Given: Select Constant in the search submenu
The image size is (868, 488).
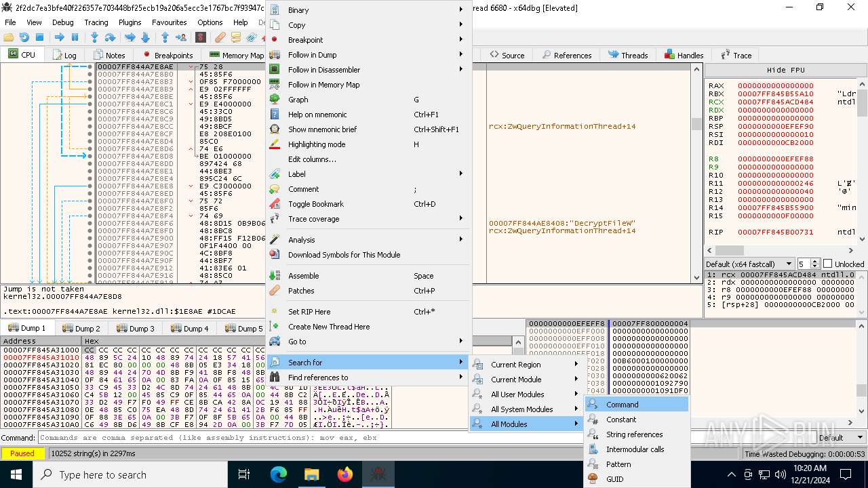Looking at the screenshot, I should tap(637, 420).
